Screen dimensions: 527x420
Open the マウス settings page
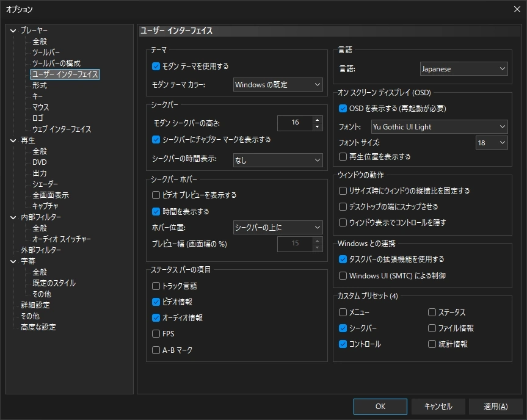(x=41, y=107)
